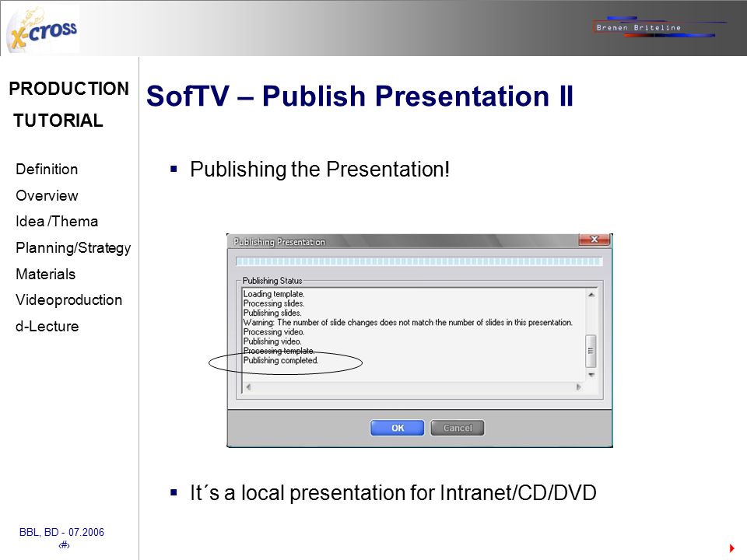Go to the Idea/Thema section
The width and height of the screenshot is (747, 560).
[57, 222]
